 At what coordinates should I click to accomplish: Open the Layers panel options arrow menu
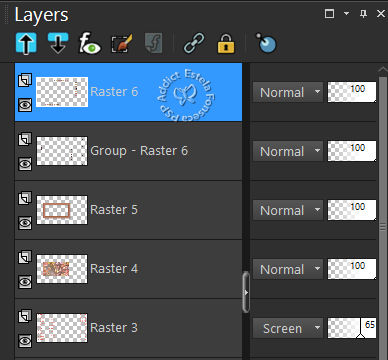click(346, 13)
